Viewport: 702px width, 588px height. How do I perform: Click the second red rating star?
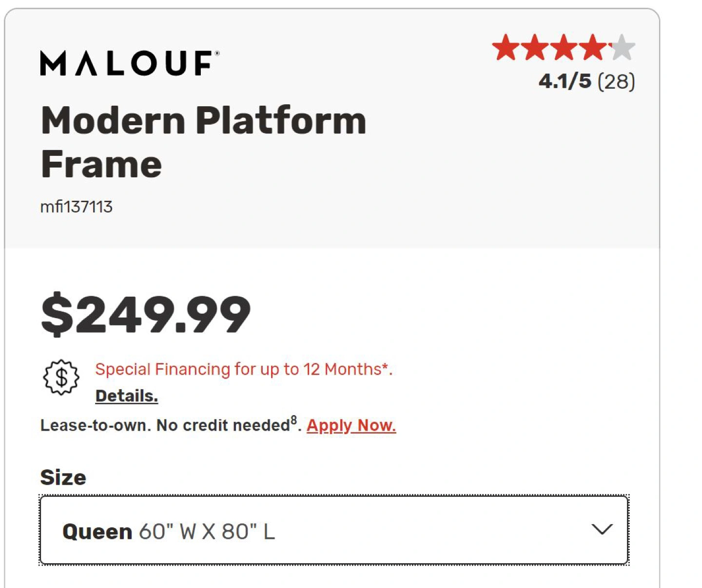(535, 48)
